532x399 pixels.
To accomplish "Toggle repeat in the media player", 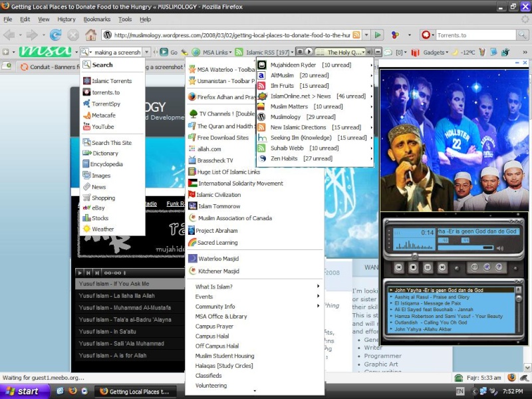I will (x=474, y=267).
